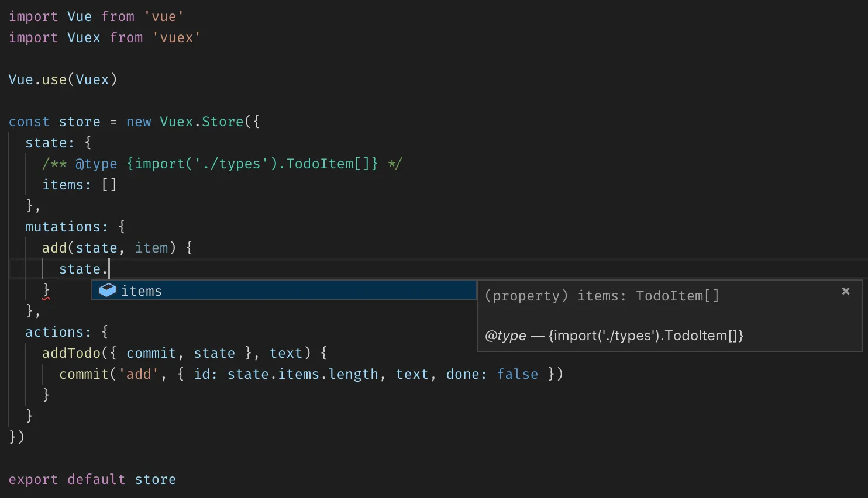Click the export keyword on last line
The image size is (868, 498).
click(x=33, y=479)
